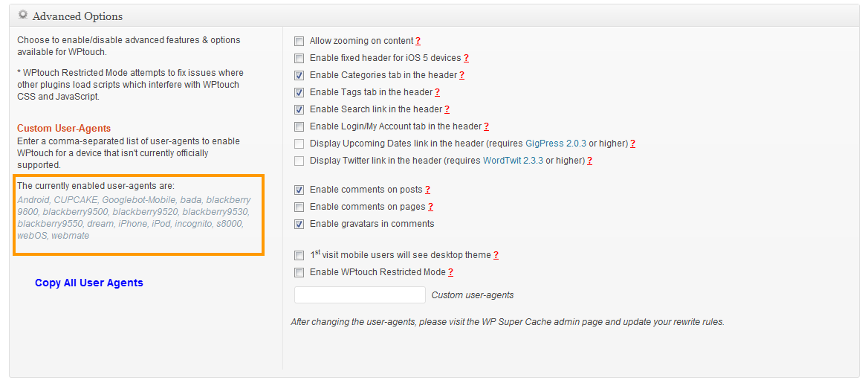Screen dimensions: 868x383
Task: Show help for Search link in header
Action: click(x=447, y=109)
